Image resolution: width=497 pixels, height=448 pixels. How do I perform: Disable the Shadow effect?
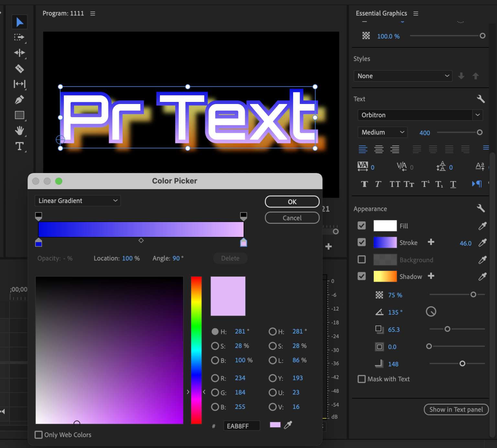(x=361, y=276)
